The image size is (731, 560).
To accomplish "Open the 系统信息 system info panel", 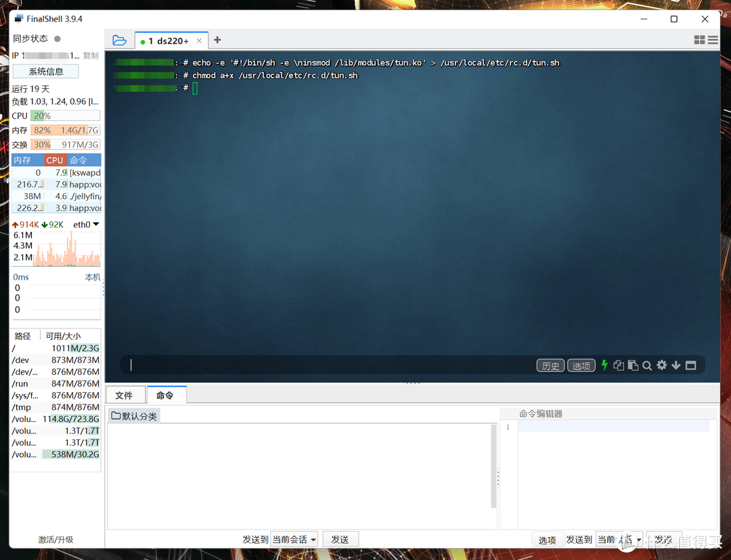I will coord(45,71).
